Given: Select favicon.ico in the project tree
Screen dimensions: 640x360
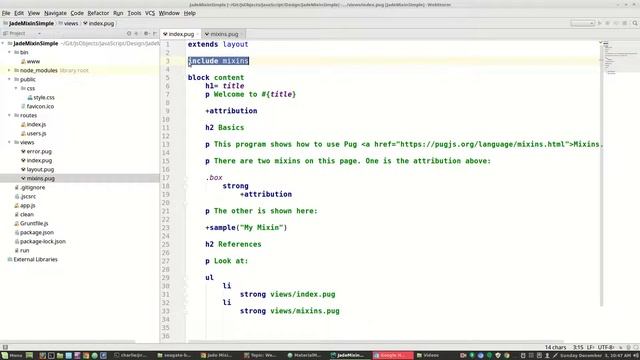Looking at the screenshot, I should click(x=37, y=106).
